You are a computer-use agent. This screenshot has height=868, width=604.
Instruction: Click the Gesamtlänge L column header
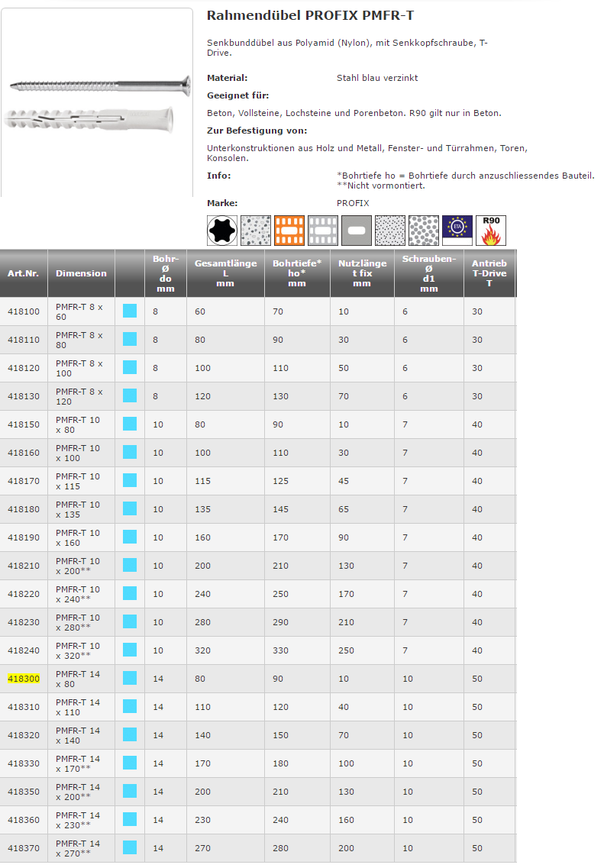point(225,273)
